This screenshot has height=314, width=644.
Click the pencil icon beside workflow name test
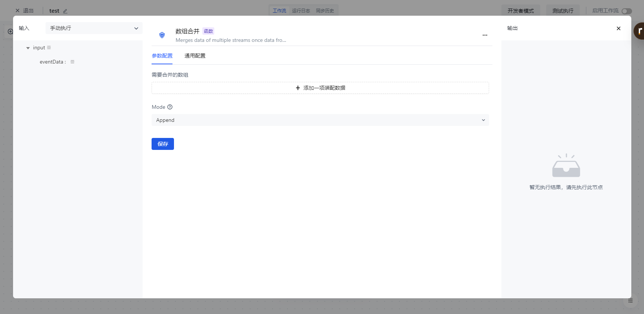[x=65, y=11]
